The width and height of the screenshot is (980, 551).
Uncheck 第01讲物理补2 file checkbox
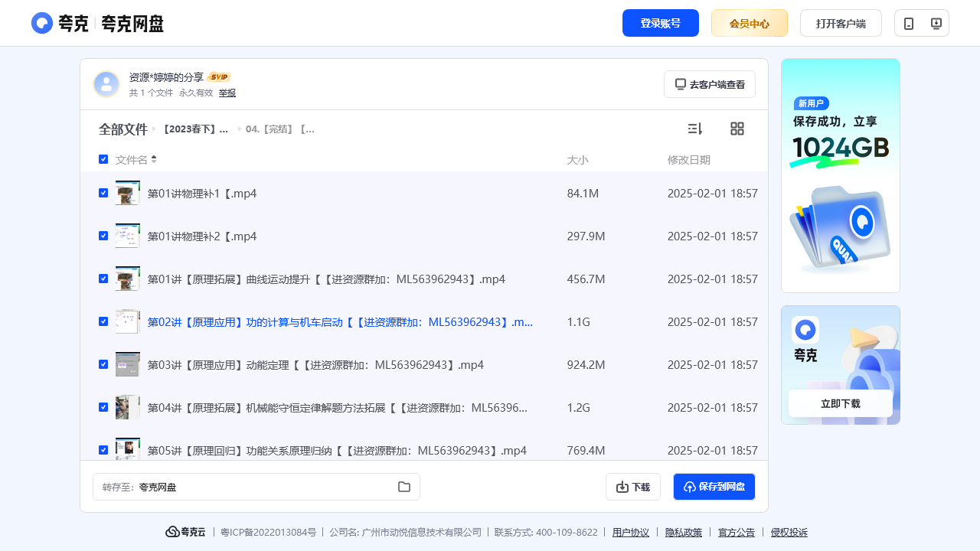[x=103, y=236]
